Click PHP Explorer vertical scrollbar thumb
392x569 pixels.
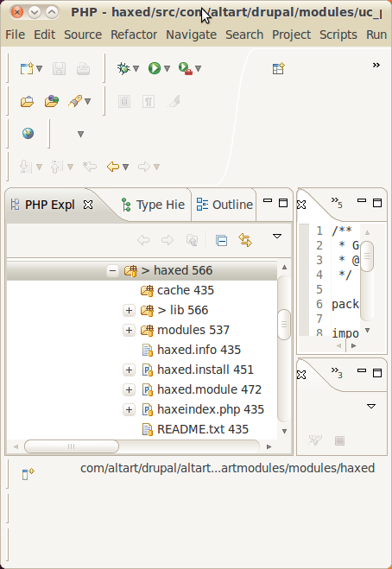tap(284, 325)
